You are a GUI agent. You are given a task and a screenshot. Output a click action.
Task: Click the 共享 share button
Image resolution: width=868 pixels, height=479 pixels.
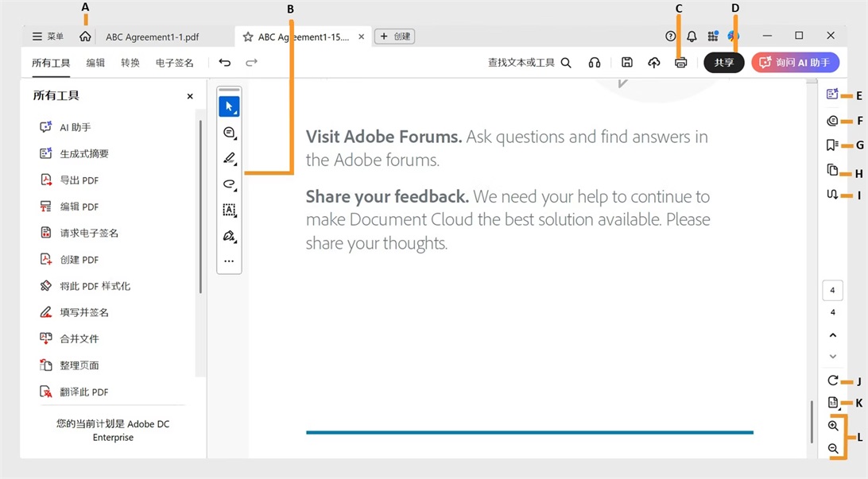click(723, 63)
